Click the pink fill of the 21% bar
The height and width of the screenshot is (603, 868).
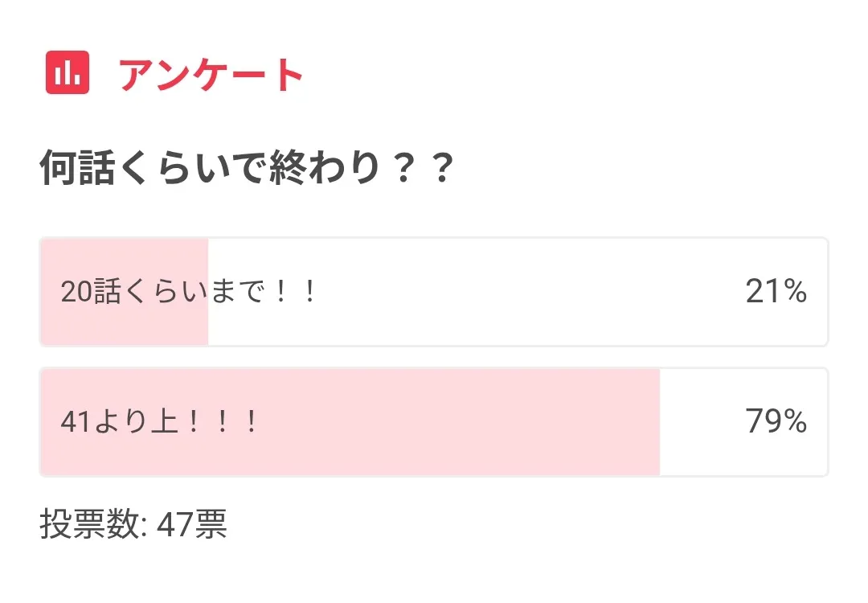click(125, 257)
